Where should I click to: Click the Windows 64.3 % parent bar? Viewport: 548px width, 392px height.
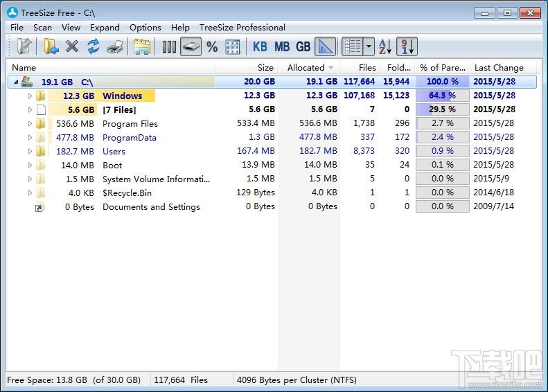coord(443,96)
